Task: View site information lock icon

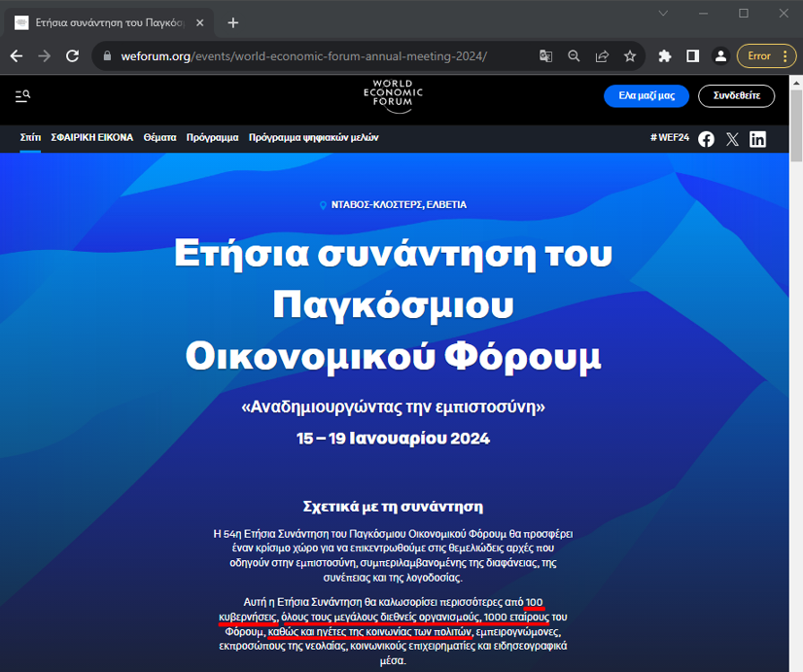Action: coord(107,55)
